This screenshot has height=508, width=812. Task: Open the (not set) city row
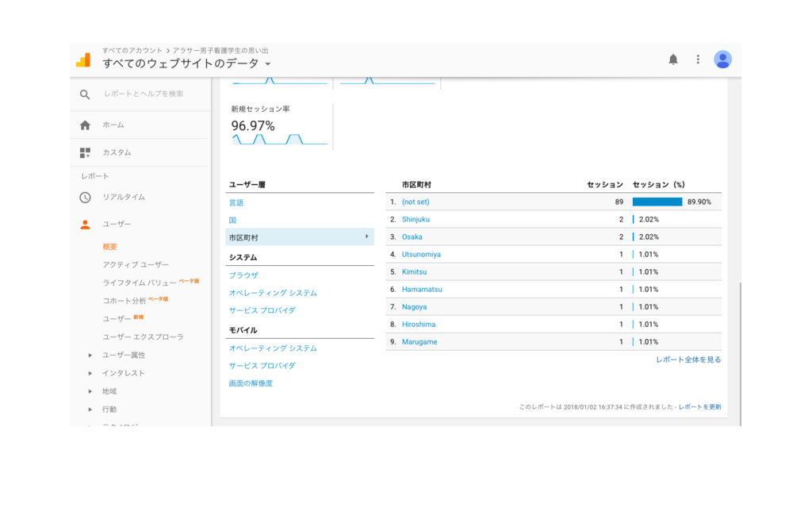click(416, 202)
